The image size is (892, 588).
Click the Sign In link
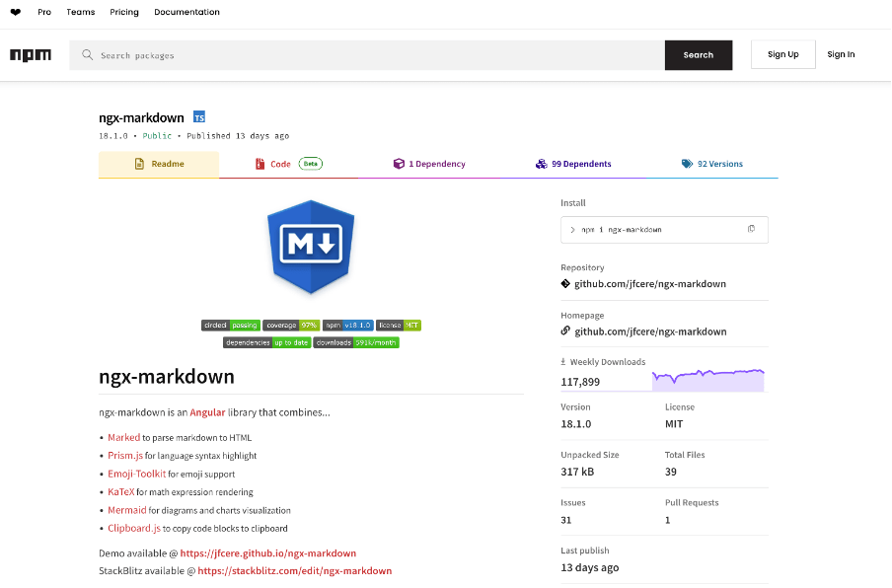click(x=841, y=54)
